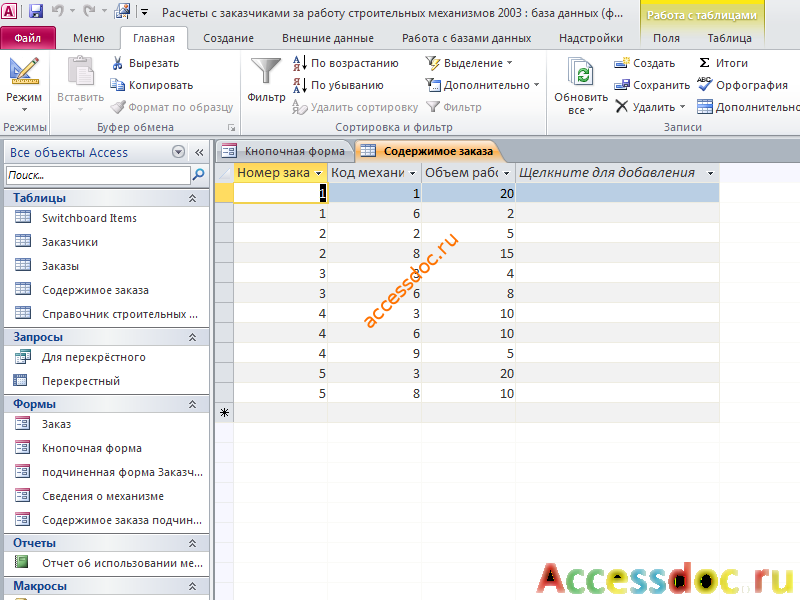Open the Файл tab
The image size is (800, 600).
click(x=28, y=38)
